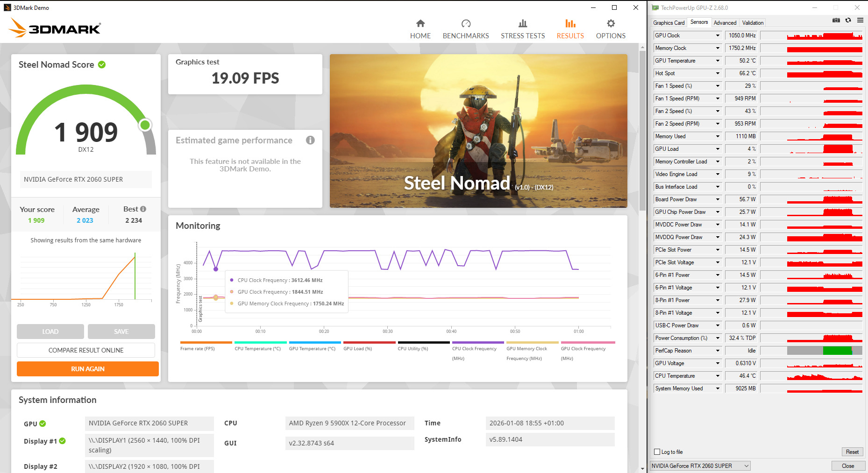Enable the Log to file checkbox
The height and width of the screenshot is (473, 868).
pyautogui.click(x=657, y=452)
